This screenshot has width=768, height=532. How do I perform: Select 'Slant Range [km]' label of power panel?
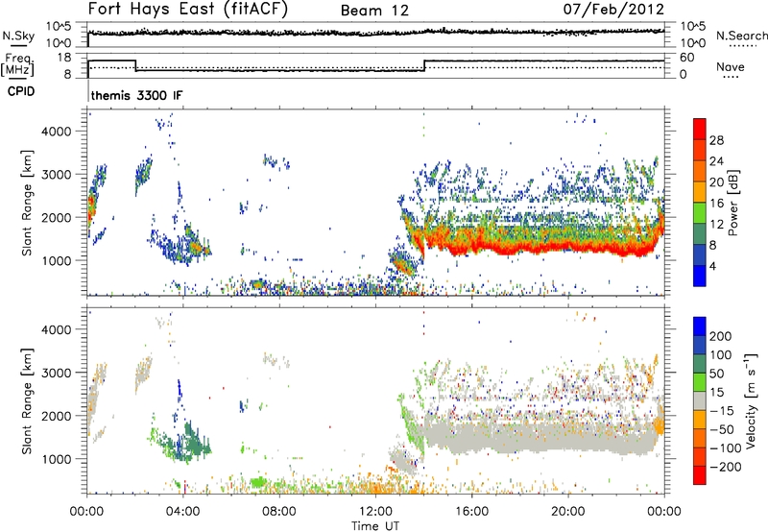coord(27,203)
